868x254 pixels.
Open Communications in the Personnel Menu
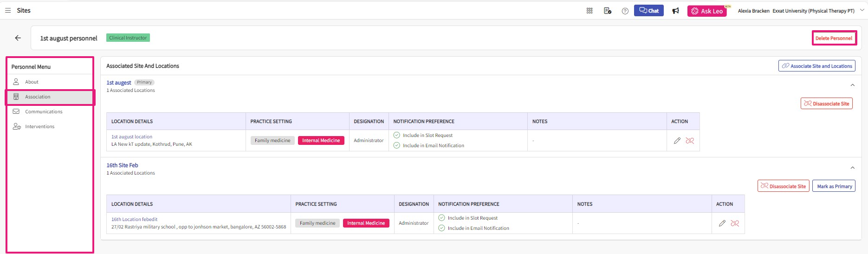pos(44,111)
